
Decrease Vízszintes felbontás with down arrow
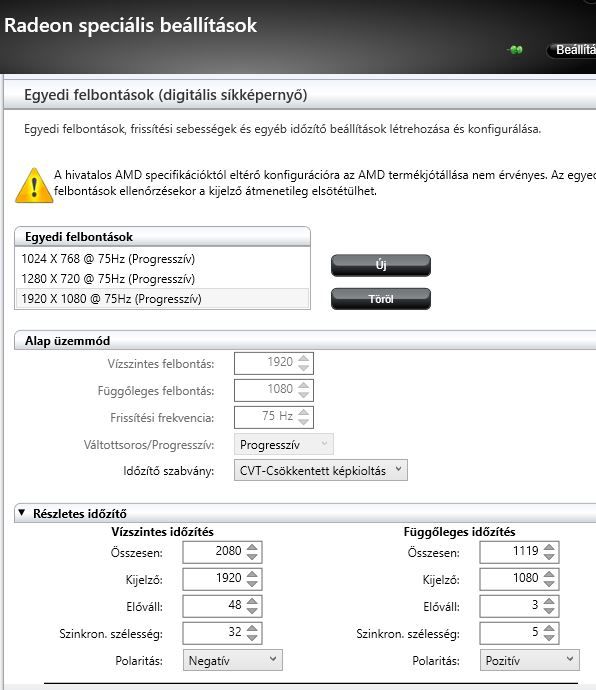point(303,368)
